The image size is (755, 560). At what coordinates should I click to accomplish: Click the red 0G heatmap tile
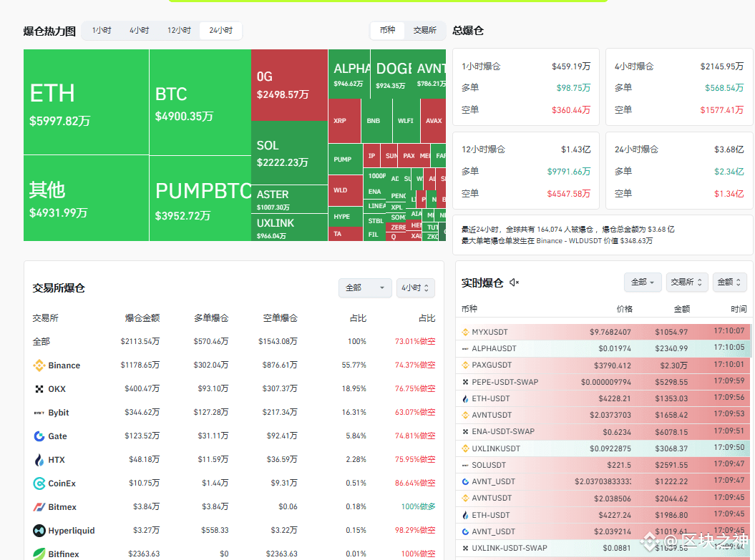[289, 84]
